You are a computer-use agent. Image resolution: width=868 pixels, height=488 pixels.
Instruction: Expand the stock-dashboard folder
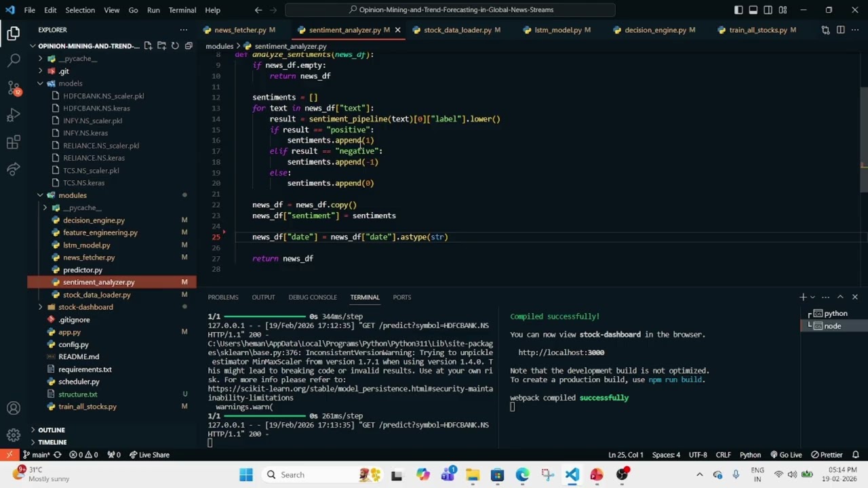tap(41, 307)
